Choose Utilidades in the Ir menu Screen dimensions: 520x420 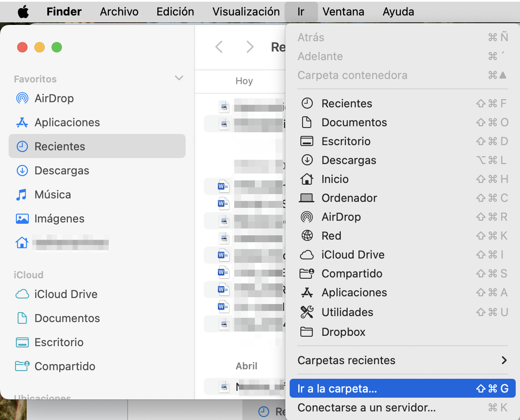point(402,312)
